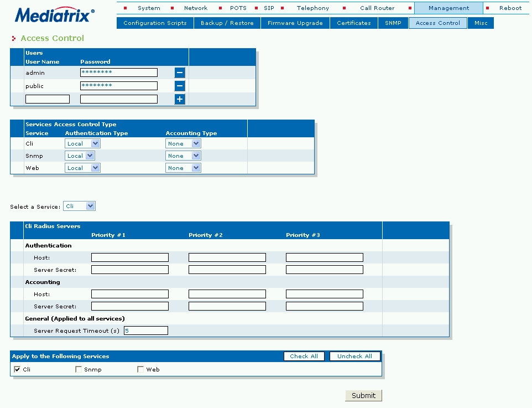532x408 pixels.
Task: Open the Select a Service dropdown
Action: [x=80, y=206]
